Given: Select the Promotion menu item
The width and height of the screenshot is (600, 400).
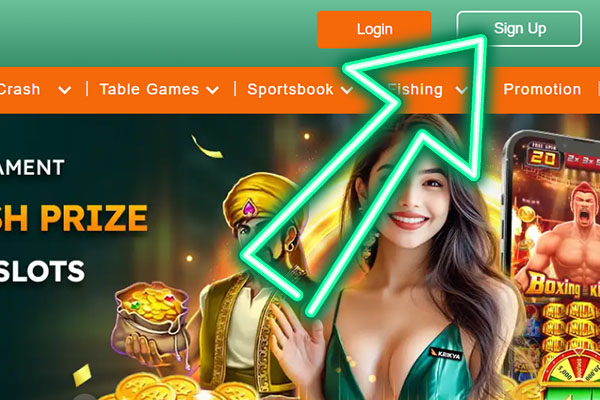Looking at the screenshot, I should (x=542, y=89).
